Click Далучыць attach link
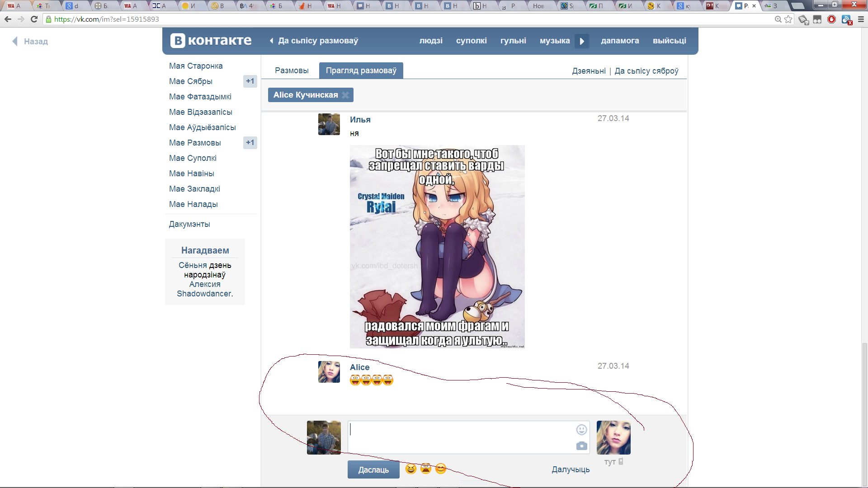This screenshot has height=488, width=868. tap(571, 469)
